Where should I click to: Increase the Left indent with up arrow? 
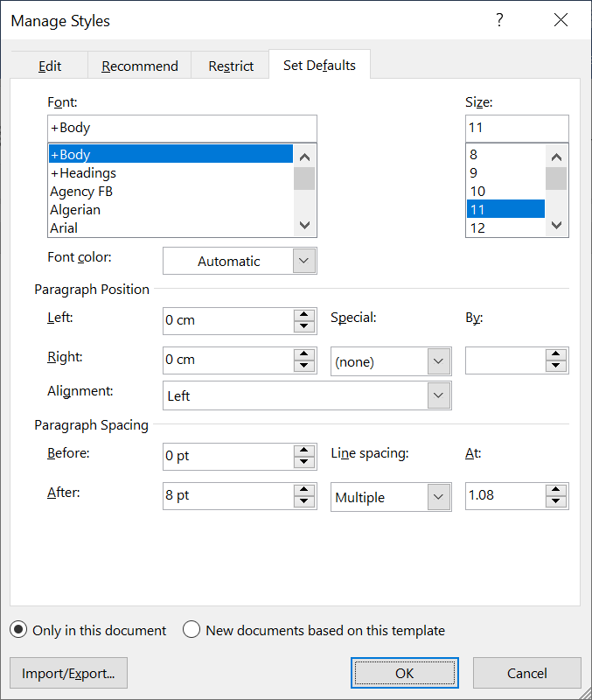(x=304, y=315)
